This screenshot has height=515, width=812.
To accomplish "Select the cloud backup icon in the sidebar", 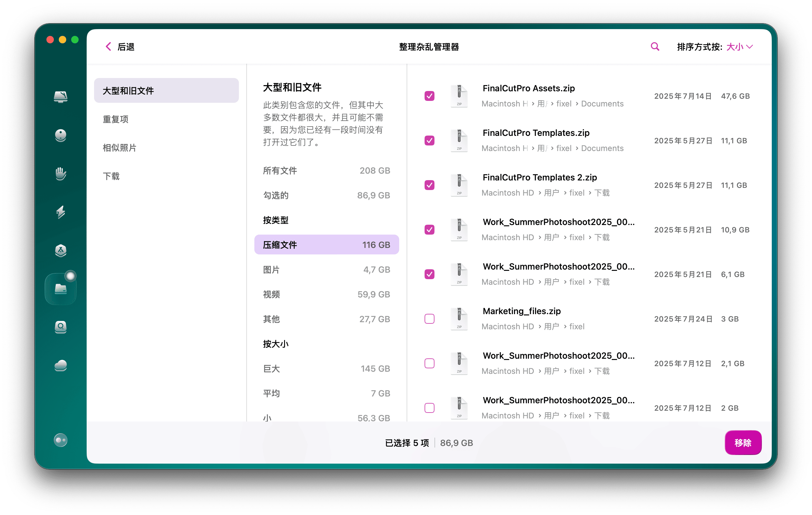I will (x=61, y=366).
